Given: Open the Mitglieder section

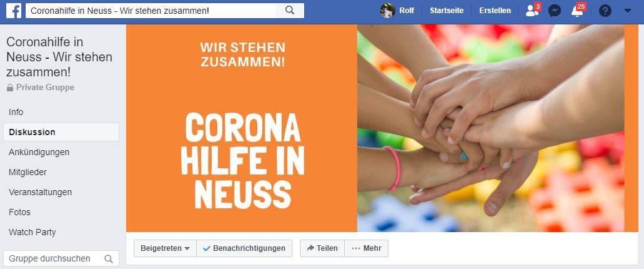Looking at the screenshot, I should tap(27, 172).
